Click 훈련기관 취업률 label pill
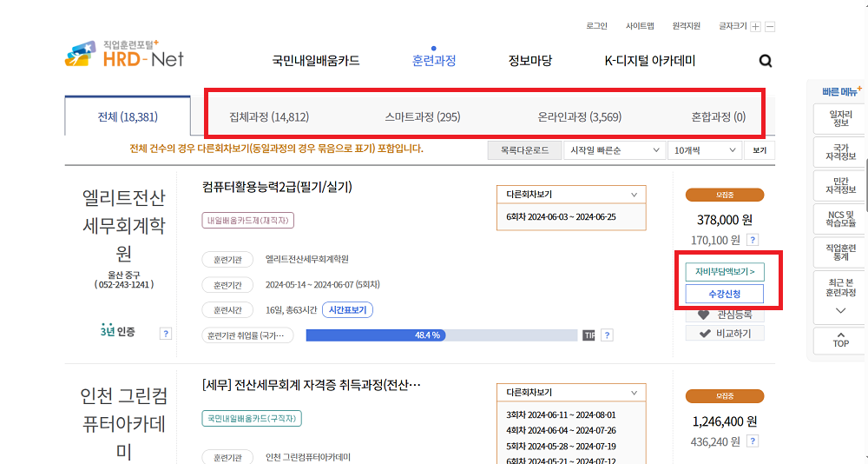The width and height of the screenshot is (868, 464). pyautogui.click(x=247, y=335)
